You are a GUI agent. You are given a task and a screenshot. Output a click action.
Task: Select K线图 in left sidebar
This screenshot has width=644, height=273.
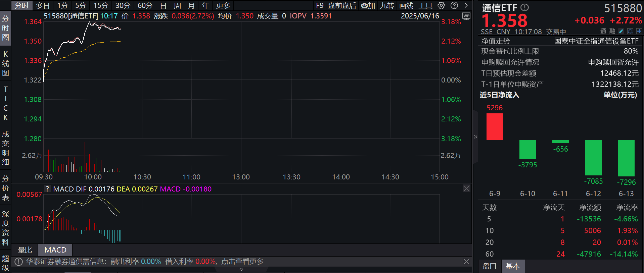coord(5,63)
